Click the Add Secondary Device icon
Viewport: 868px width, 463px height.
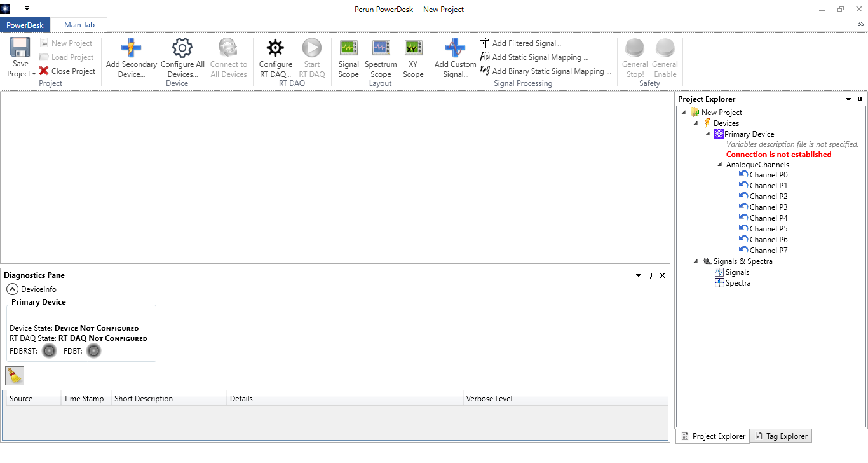pos(131,48)
